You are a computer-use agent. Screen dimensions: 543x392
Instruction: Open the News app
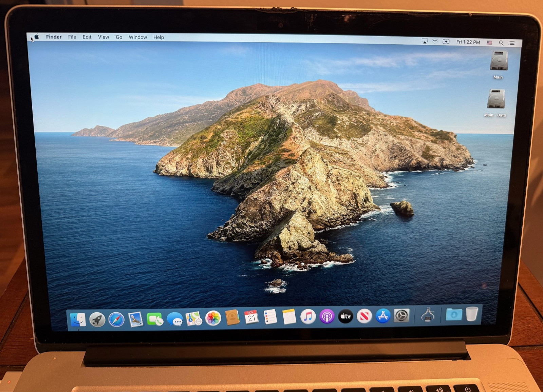[x=364, y=316]
